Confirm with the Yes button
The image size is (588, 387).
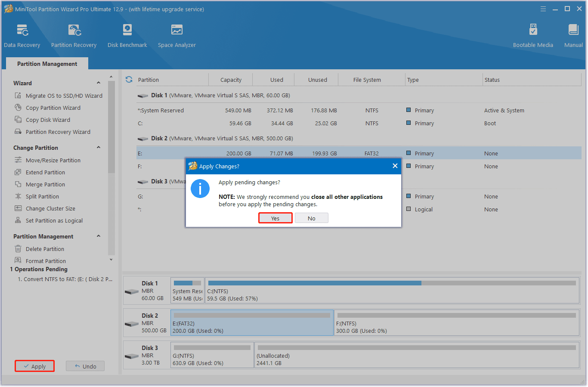[x=275, y=218]
